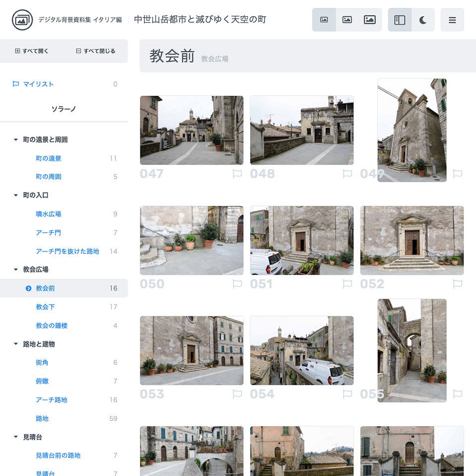Viewport: 476px width, 476px height.
Task: Open the hamburger menu
Action: pyautogui.click(x=452, y=20)
